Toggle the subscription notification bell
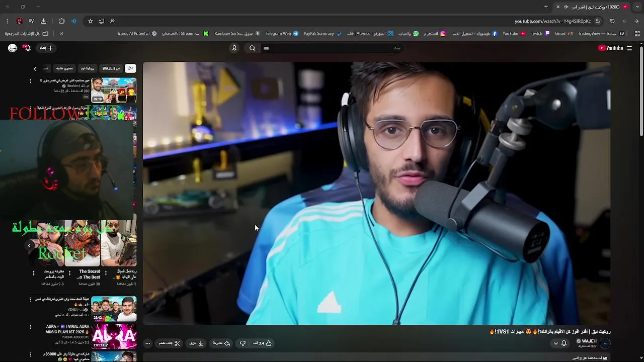 coord(564,343)
